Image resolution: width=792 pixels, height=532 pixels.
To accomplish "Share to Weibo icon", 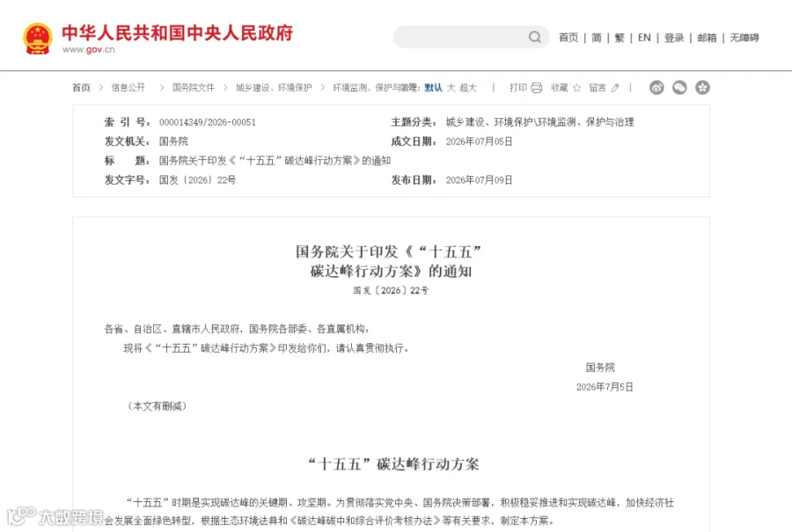I will tap(656, 87).
